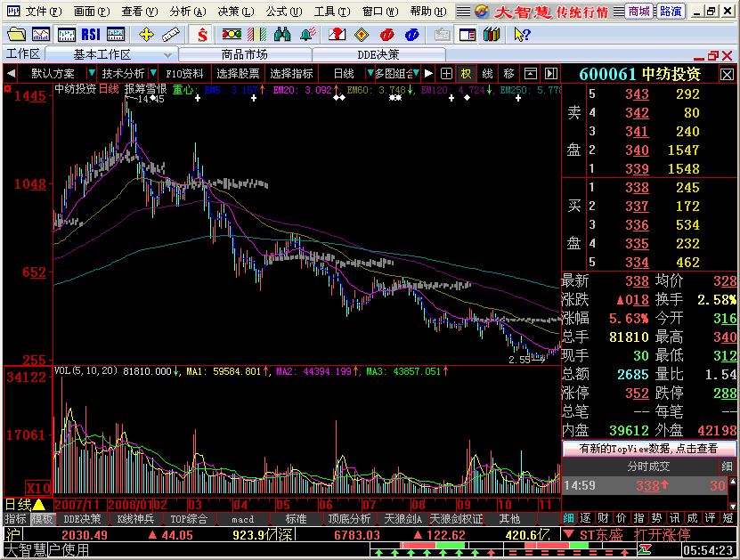The image size is (740, 560).
Task: Click the red-green market indicator status icon
Action: tap(645, 549)
